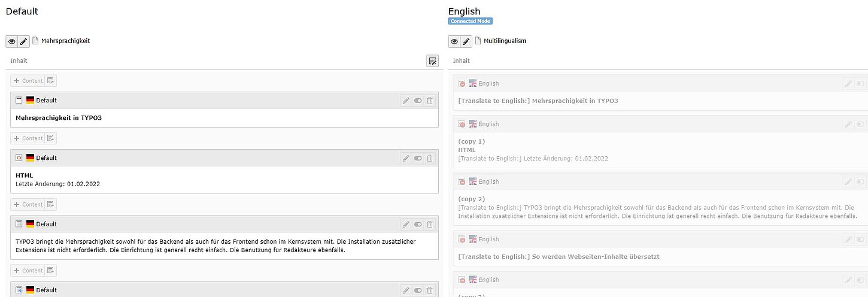Screen dimensions: 868x297
Task: Click '+ Content' button directly below the HTML element
Action: [28, 204]
